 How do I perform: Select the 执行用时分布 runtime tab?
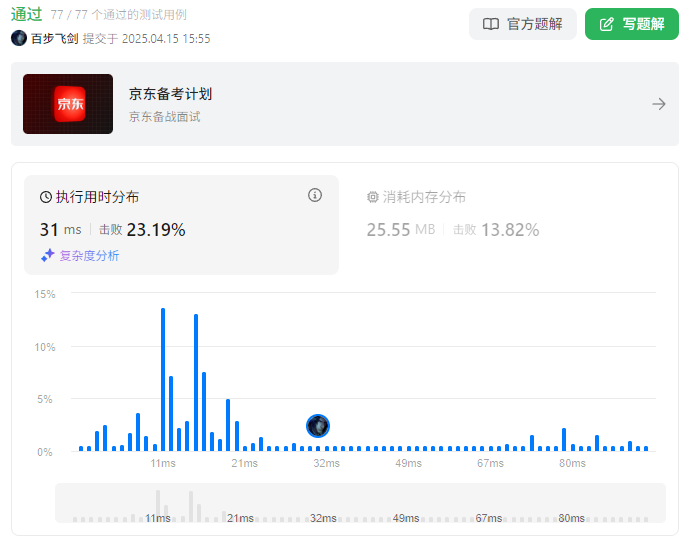tap(181, 225)
